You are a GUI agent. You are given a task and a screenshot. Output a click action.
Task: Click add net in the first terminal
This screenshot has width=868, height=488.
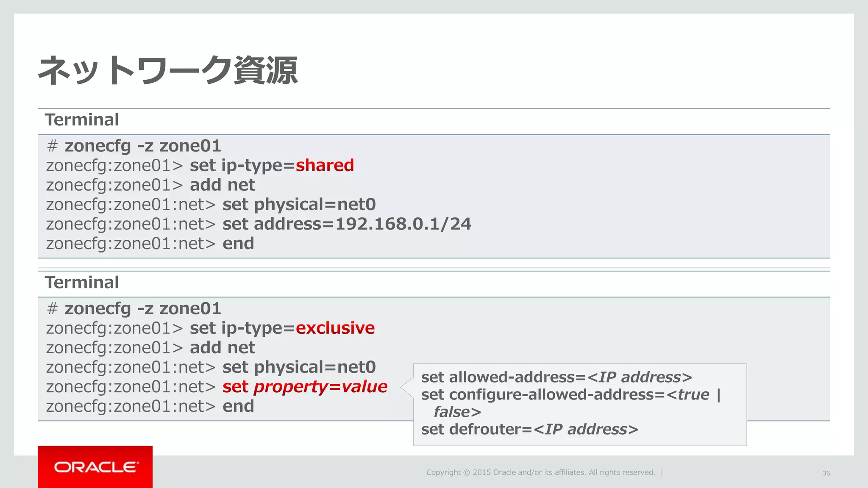tap(223, 185)
